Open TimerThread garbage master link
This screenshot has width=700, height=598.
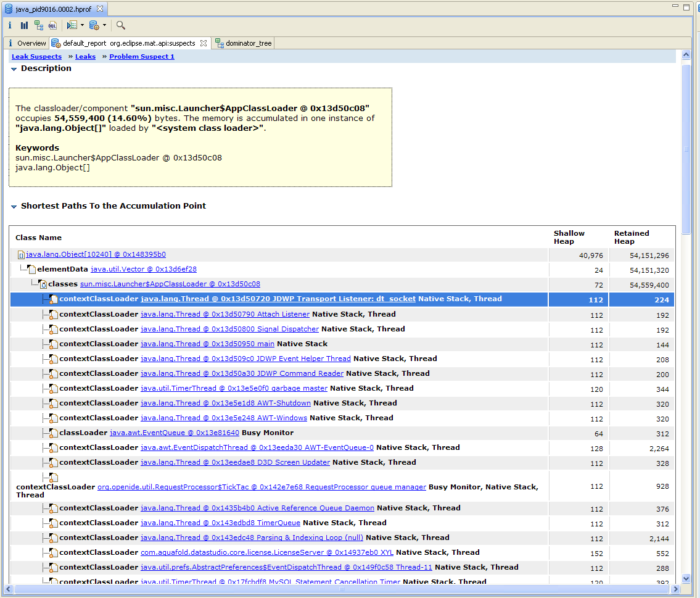[234, 389]
